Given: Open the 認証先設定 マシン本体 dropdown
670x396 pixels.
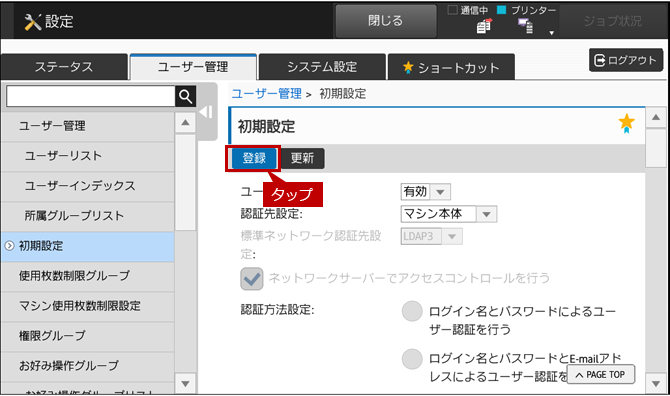Looking at the screenshot, I should pos(449,214).
